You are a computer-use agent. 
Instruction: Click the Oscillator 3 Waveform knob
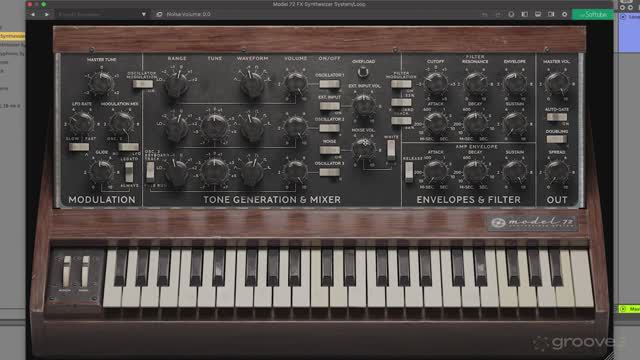tap(252, 173)
